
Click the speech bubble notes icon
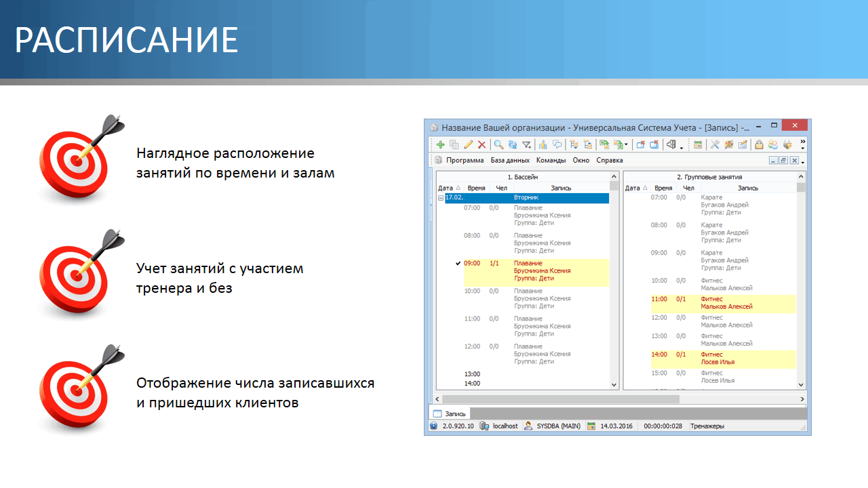pyautogui.click(x=557, y=144)
